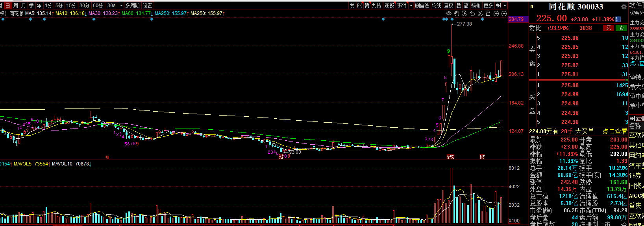The height and width of the screenshot is (226, 644).
Task: Click the q marker at chart bottom left
Action: click(x=107, y=157)
